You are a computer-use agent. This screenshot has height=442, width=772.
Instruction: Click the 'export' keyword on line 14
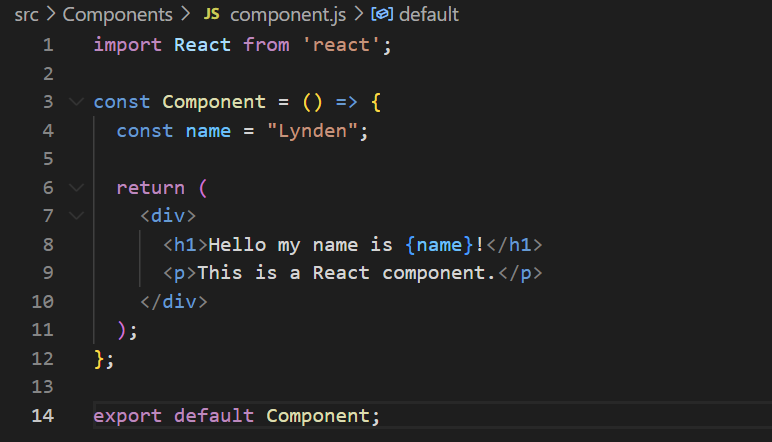(128, 416)
